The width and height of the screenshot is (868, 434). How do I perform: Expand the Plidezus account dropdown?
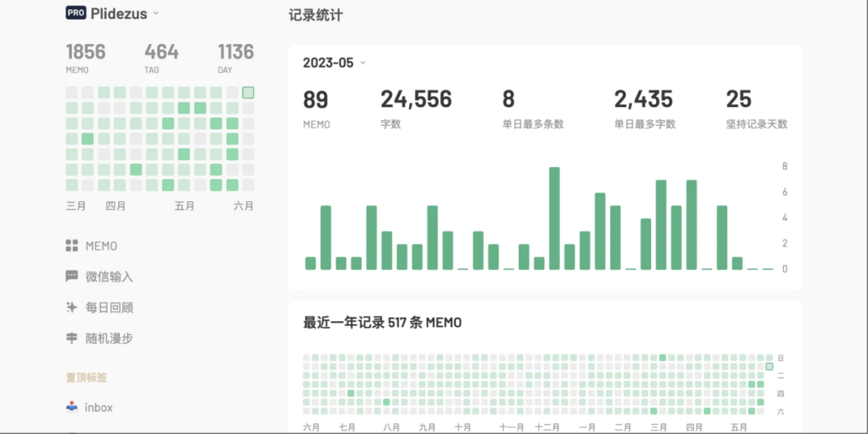click(156, 14)
